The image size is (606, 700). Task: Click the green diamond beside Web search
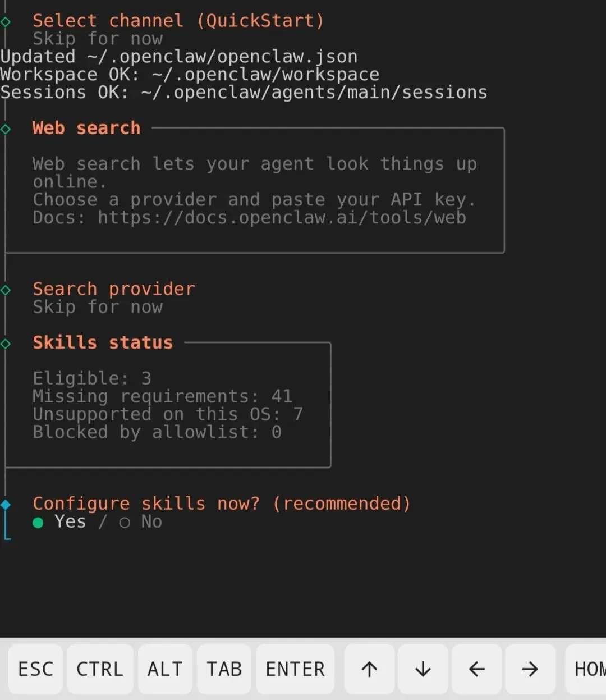(6, 129)
